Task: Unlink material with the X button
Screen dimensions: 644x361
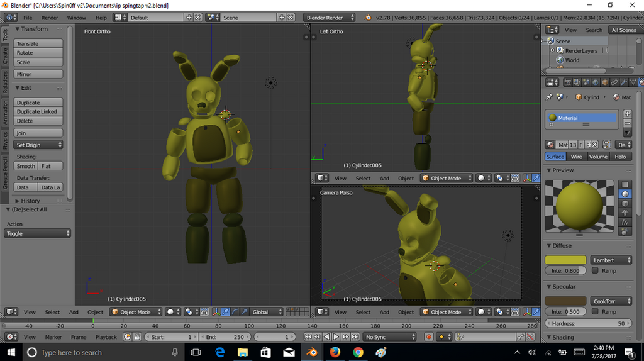Action: coord(595,145)
